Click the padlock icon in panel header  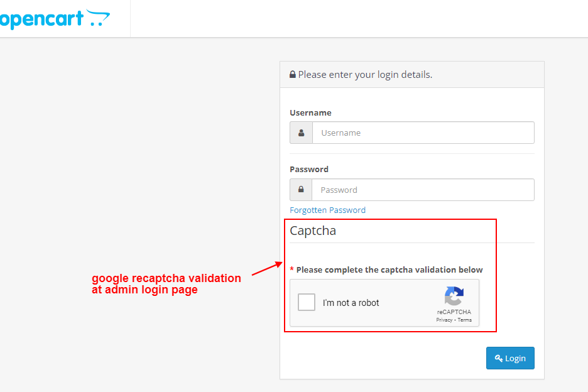[x=293, y=74]
